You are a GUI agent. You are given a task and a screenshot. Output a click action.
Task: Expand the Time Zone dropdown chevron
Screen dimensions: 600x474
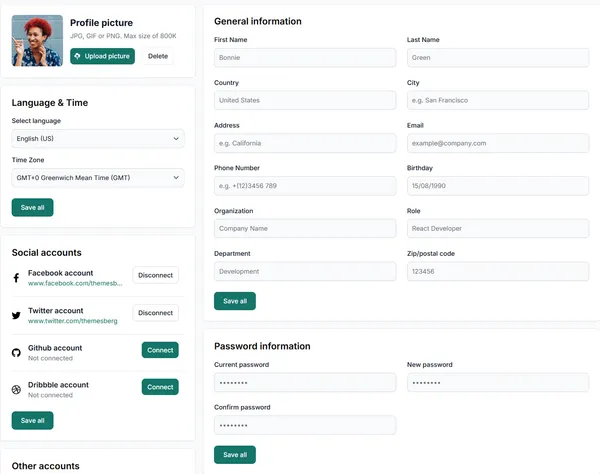click(x=176, y=178)
